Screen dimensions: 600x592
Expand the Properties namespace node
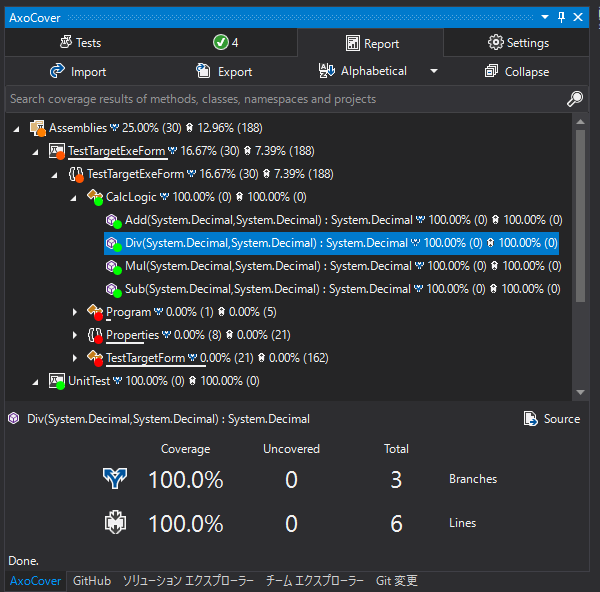point(75,335)
